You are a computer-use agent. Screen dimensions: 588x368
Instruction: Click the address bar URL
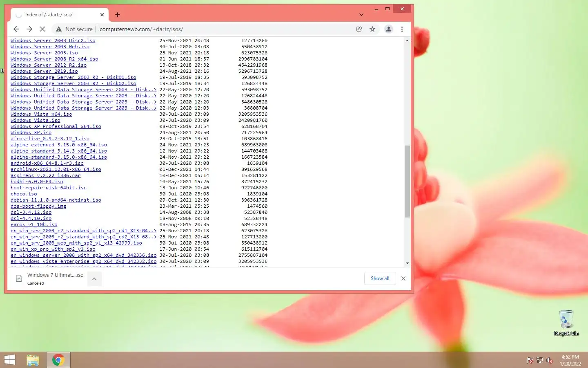click(x=141, y=29)
